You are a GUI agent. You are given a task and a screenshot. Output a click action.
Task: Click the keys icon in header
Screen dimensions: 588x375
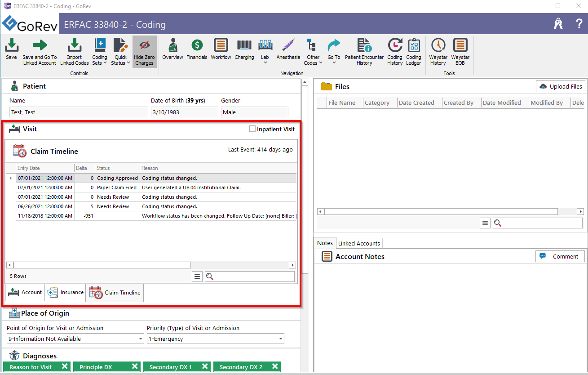tap(558, 24)
